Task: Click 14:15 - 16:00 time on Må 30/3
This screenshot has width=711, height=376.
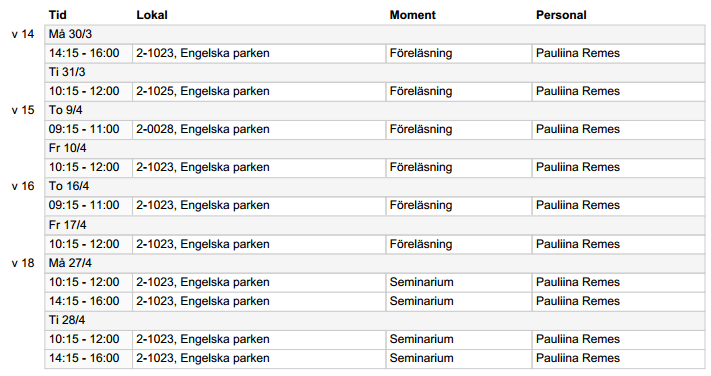Action: point(84,53)
